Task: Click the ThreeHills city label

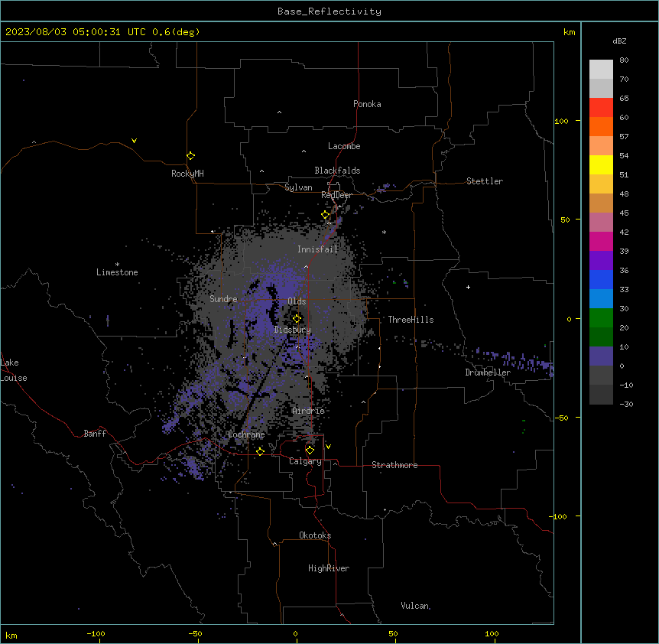Action: click(411, 320)
